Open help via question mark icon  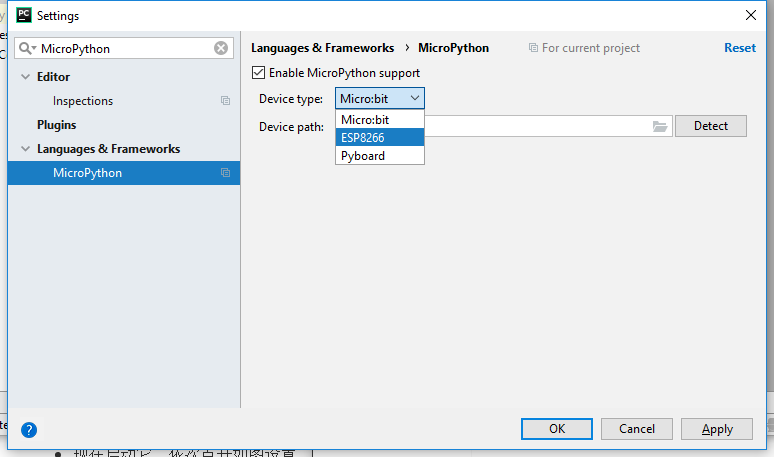pyautogui.click(x=29, y=430)
